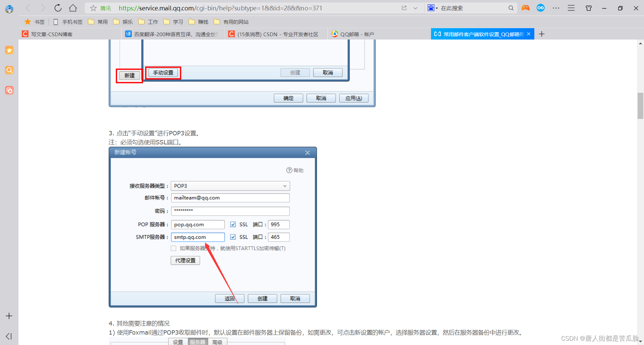Switch to the 写文章-CSDN博客 tab
Image resolution: width=644 pixels, height=345 pixels.
(70, 34)
